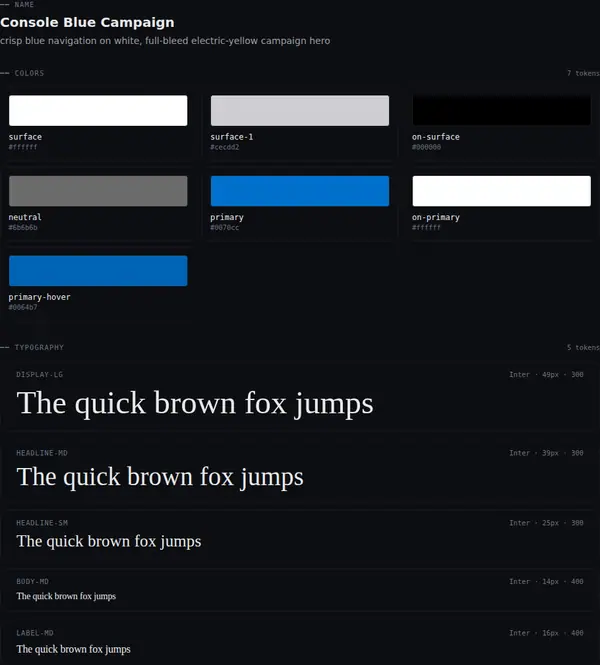This screenshot has height=665, width=600.
Task: Click the #6b6b6b hex value
Action: (x=23, y=228)
